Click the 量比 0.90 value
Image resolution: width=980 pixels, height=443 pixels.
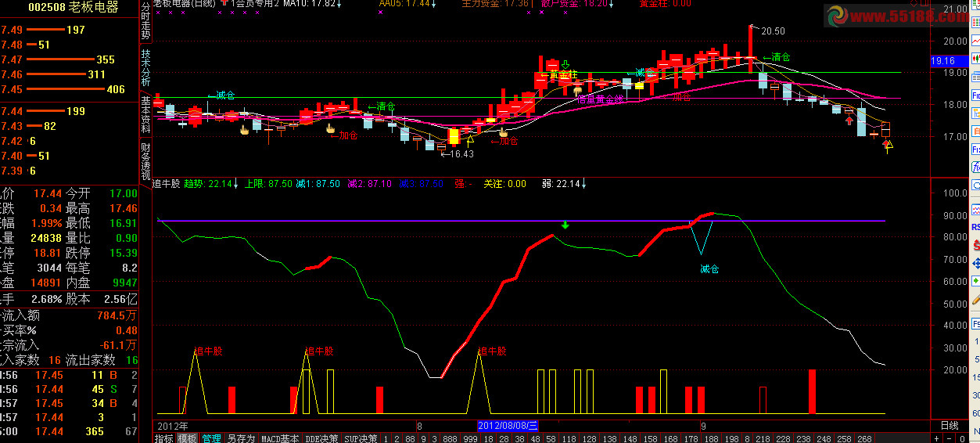[x=125, y=238]
